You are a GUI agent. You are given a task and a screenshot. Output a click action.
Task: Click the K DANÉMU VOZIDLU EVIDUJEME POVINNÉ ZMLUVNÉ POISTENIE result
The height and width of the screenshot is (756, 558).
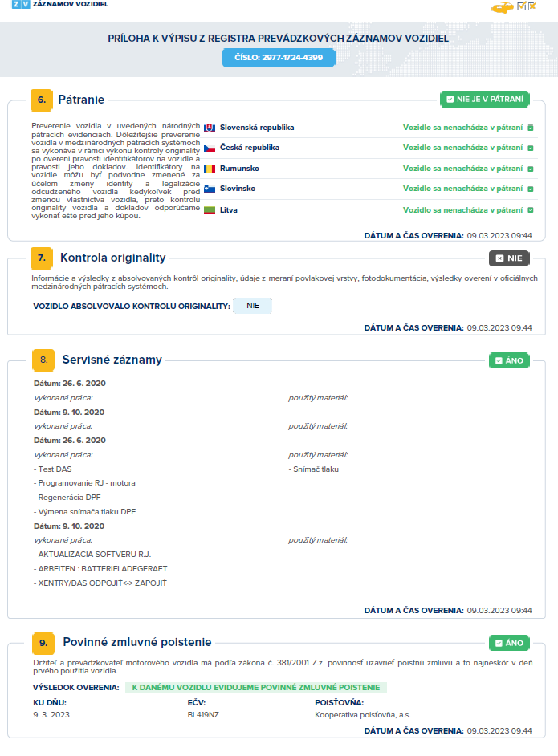[256, 688]
